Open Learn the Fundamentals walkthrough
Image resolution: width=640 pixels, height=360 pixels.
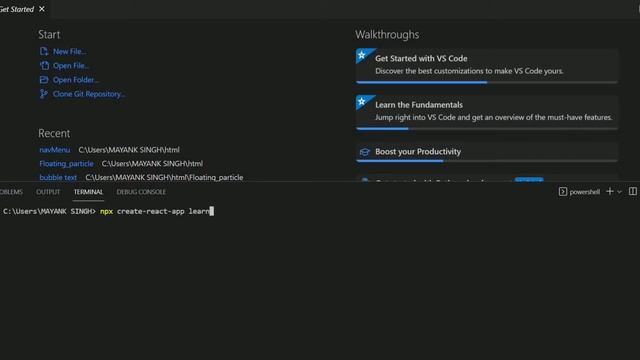[x=487, y=111]
